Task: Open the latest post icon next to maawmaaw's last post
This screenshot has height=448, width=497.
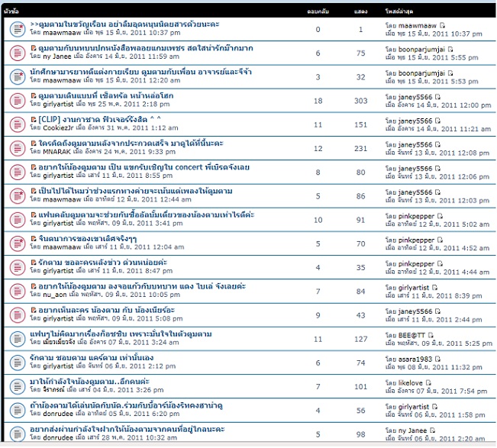Action: point(443,25)
